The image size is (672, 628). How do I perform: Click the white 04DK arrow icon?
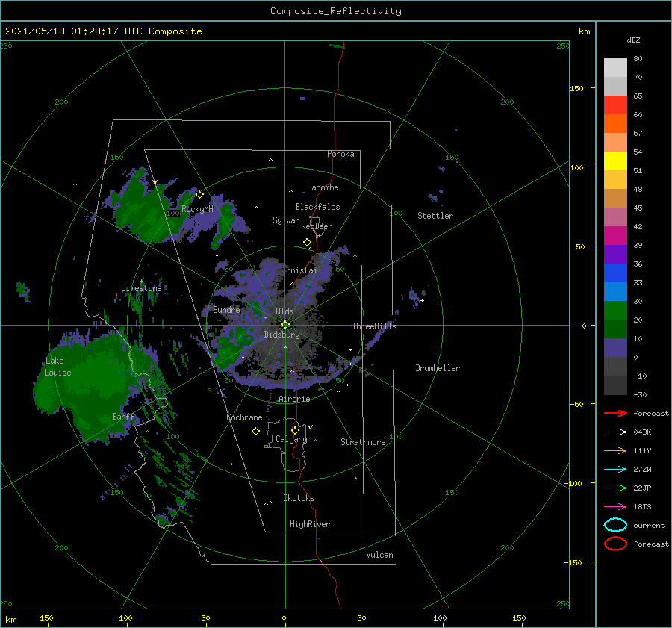615,432
